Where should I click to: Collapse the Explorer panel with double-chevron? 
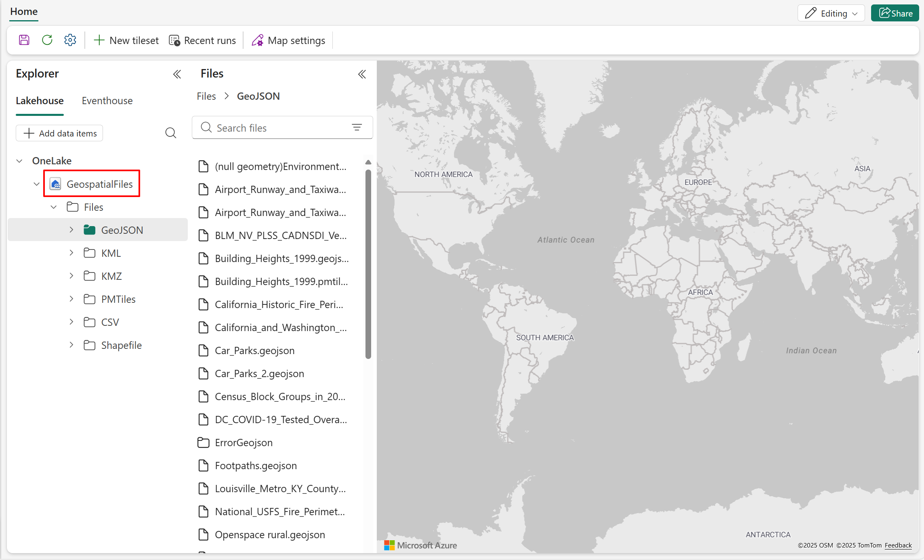click(x=177, y=74)
